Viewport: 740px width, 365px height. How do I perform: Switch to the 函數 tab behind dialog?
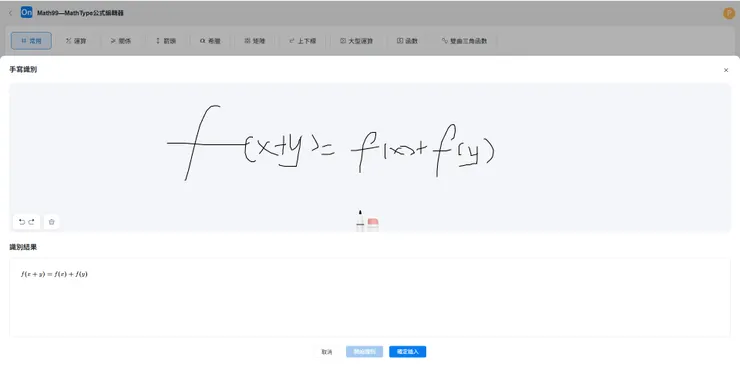(408, 41)
